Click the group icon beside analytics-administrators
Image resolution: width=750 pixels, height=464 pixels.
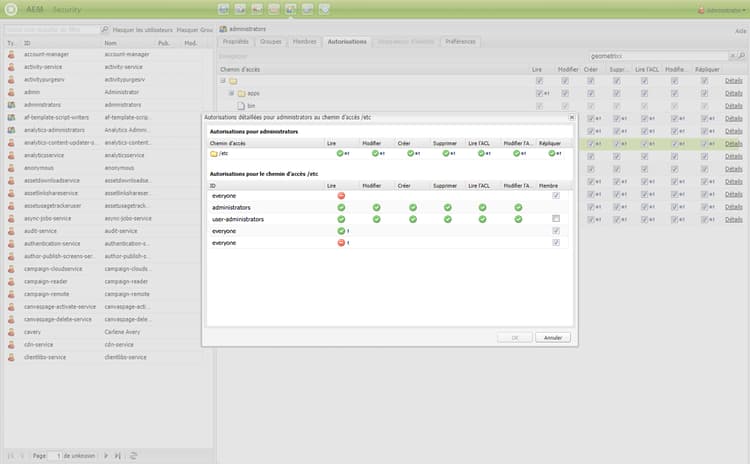point(11,130)
